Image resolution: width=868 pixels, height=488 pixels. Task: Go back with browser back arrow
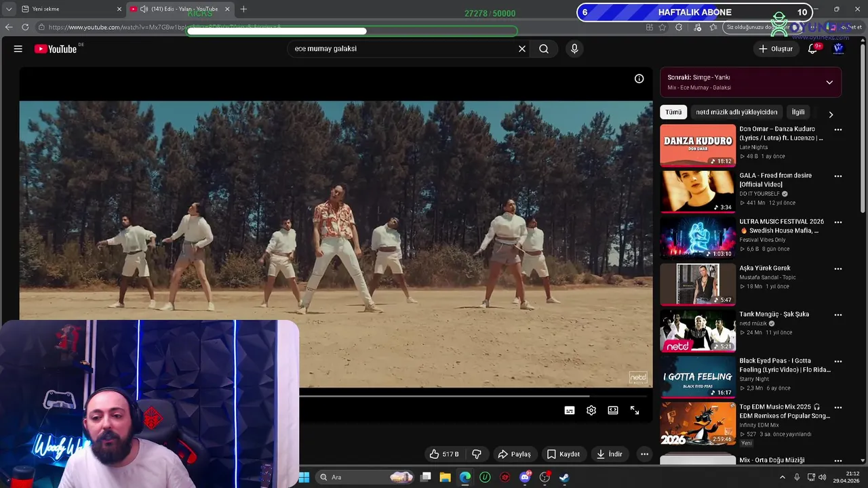pyautogui.click(x=9, y=27)
